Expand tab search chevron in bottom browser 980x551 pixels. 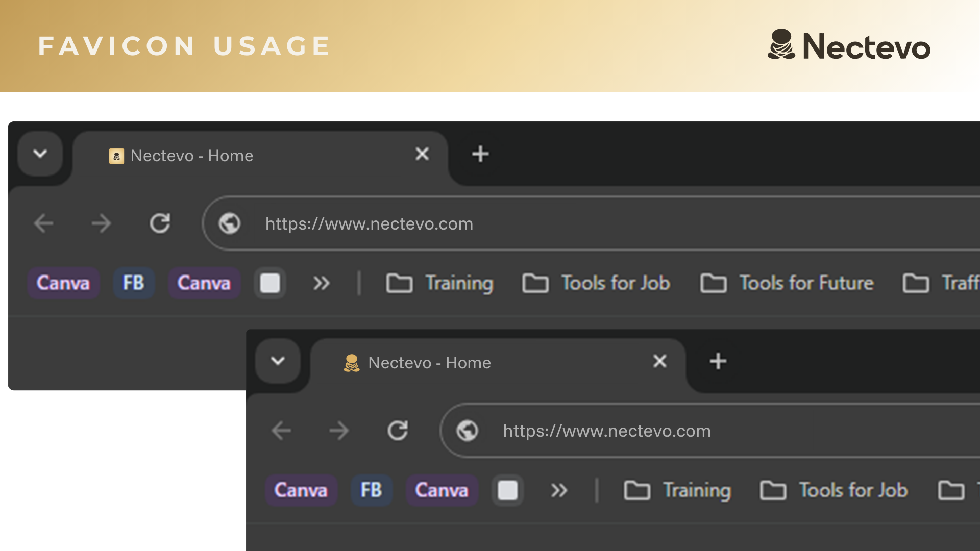pyautogui.click(x=278, y=361)
